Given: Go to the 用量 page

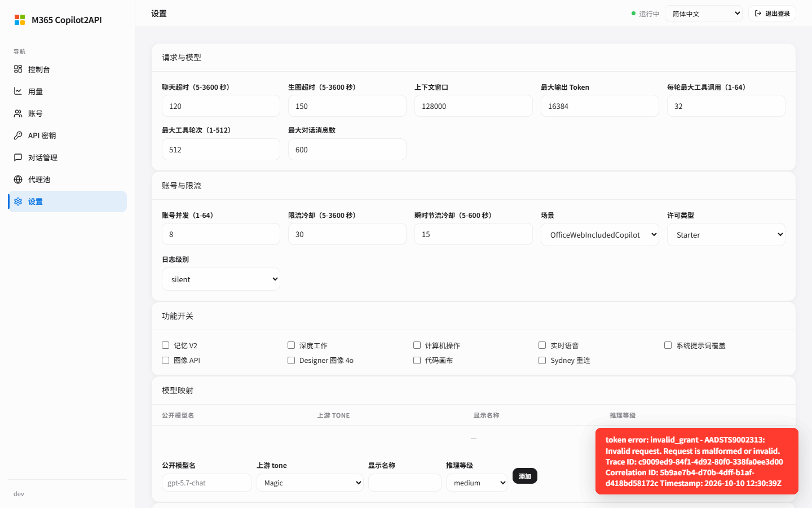Looking at the screenshot, I should [67, 91].
